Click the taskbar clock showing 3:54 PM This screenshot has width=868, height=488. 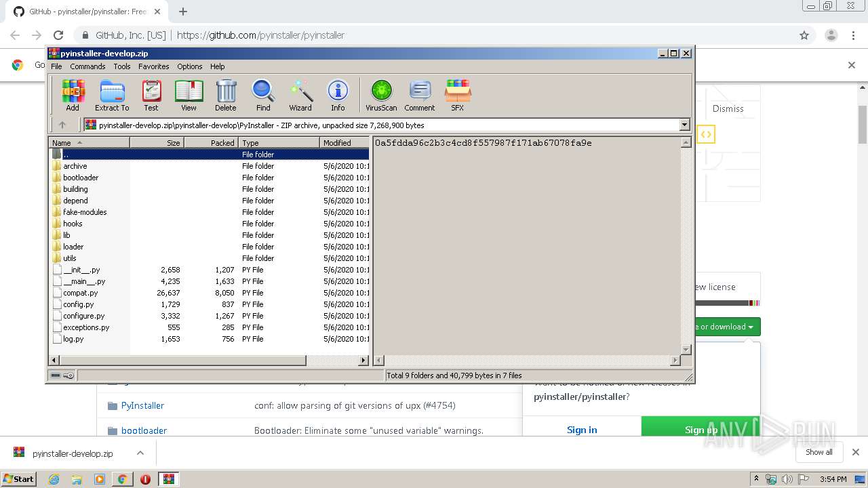point(833,479)
